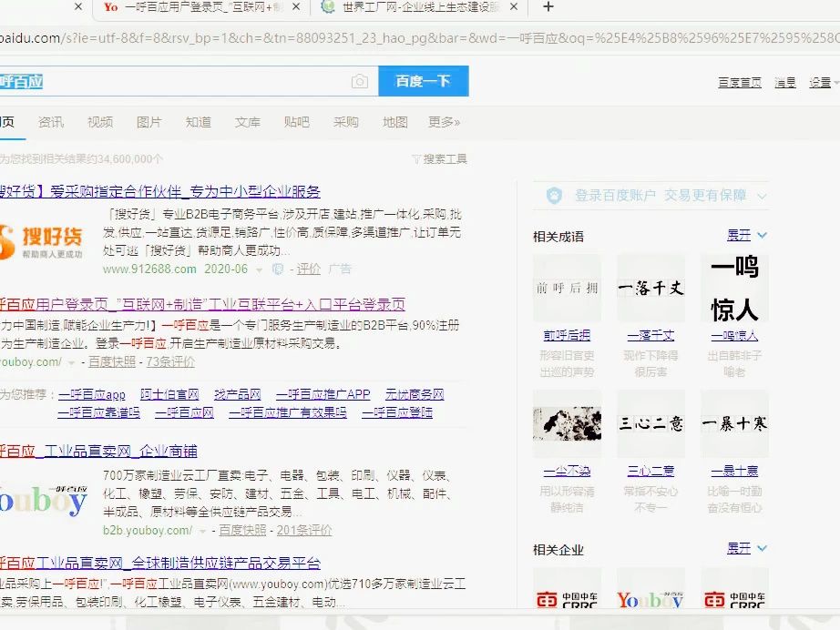This screenshot has height=630, width=840.
Task: Click the 百度一下 search button
Action: coord(423,81)
